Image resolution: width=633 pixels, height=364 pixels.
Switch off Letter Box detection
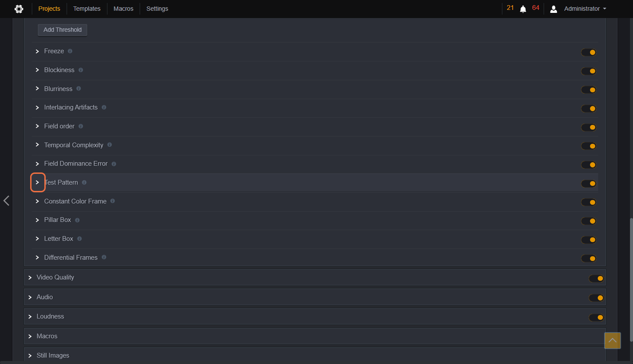click(589, 240)
